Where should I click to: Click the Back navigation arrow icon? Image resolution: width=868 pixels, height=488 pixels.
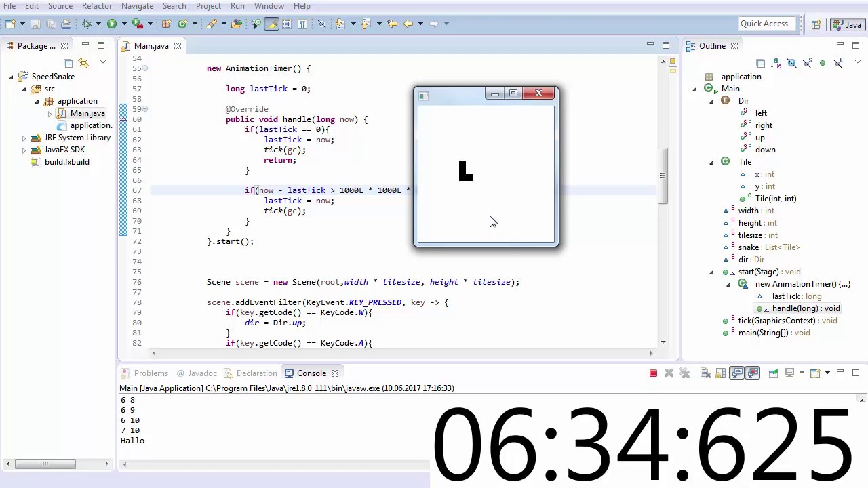[x=408, y=24]
